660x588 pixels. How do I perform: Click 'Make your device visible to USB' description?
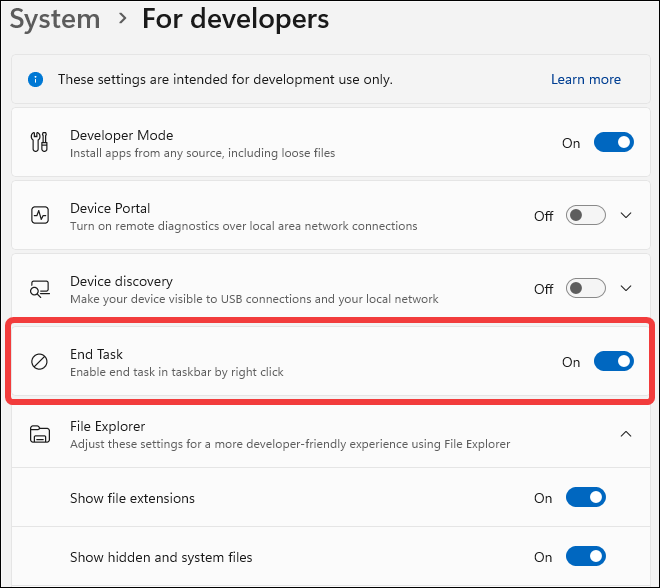pyautogui.click(x=254, y=299)
